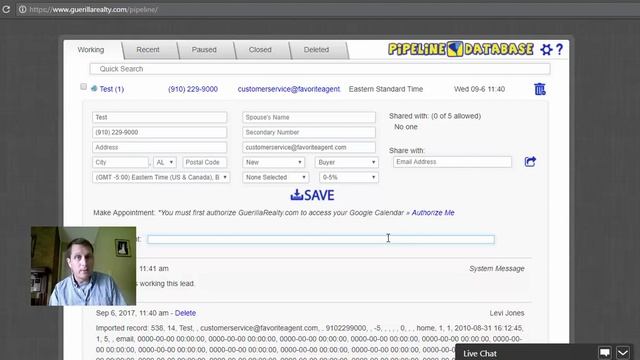This screenshot has height=360, width=640.
Task: Click the 'System Message' label
Action: point(497,269)
